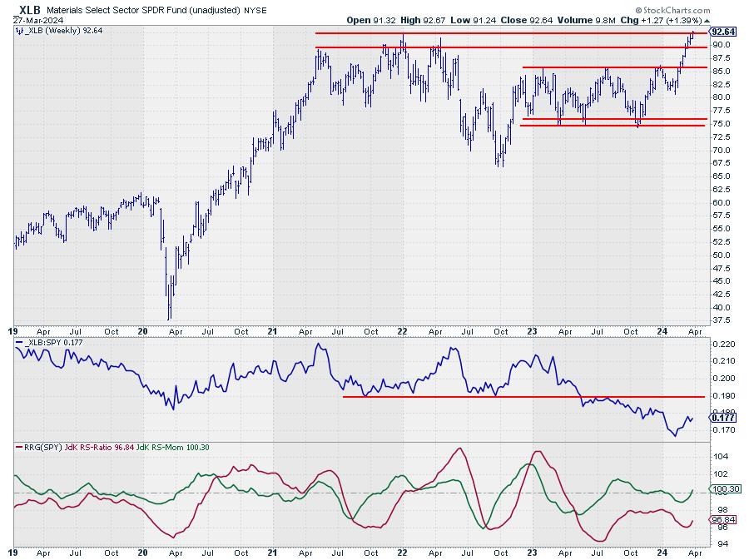749x560 pixels.
Task: Click the up-arrow triangle after the Chg value
Action: [707, 20]
